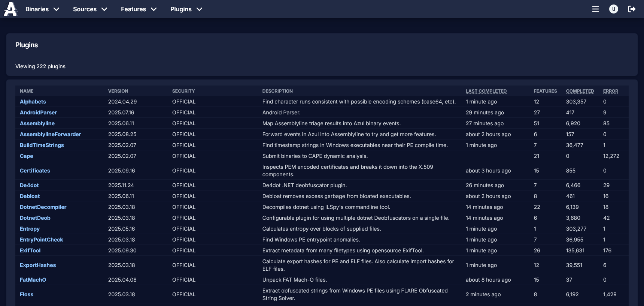This screenshot has width=644, height=306.
Task: Open the Assemblyline plugin link
Action: tap(37, 123)
